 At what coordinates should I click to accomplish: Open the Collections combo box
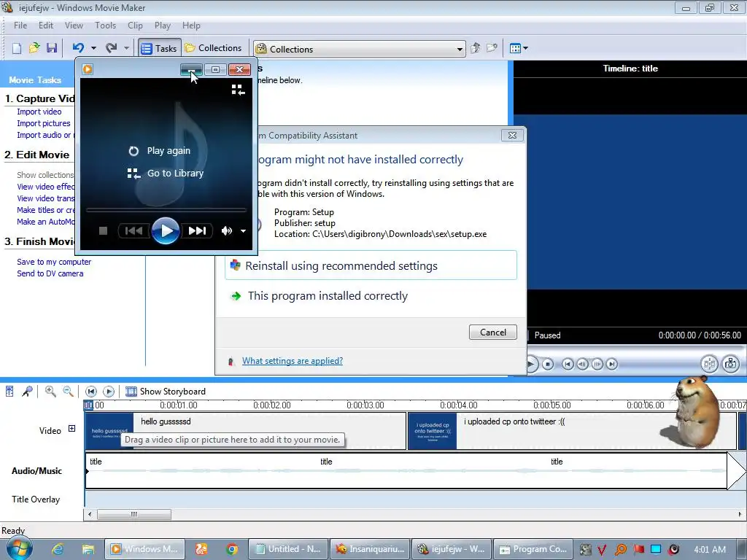(x=360, y=49)
